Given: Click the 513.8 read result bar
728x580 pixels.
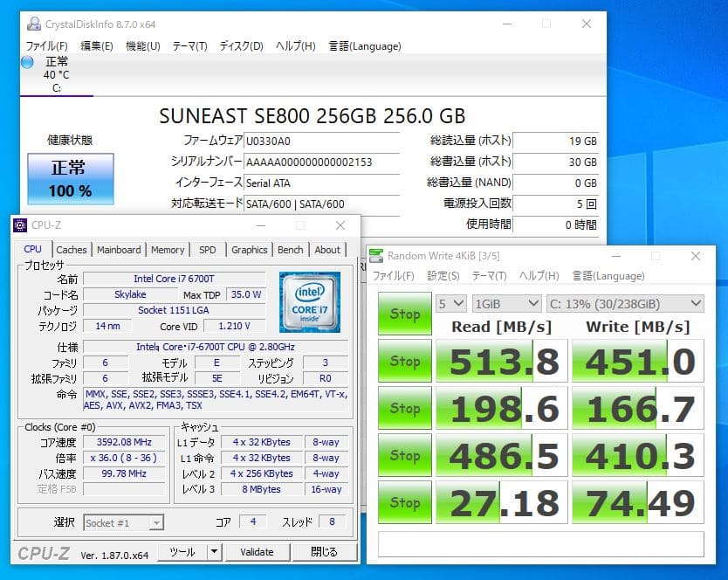Looking at the screenshot, I should coord(501,361).
